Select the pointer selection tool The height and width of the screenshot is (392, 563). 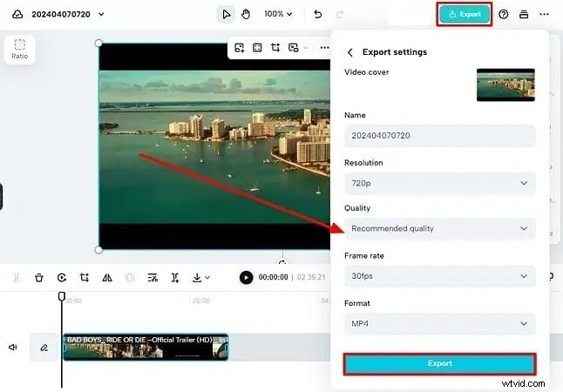(226, 14)
